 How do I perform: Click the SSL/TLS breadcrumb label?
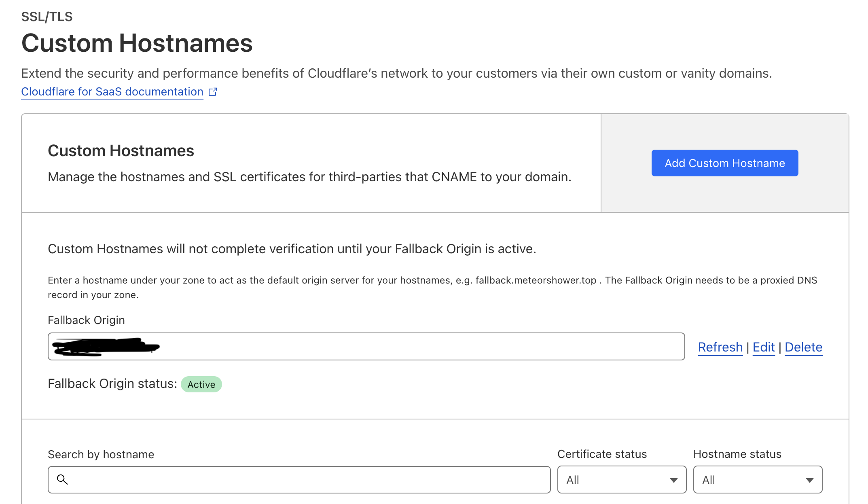pyautogui.click(x=47, y=17)
